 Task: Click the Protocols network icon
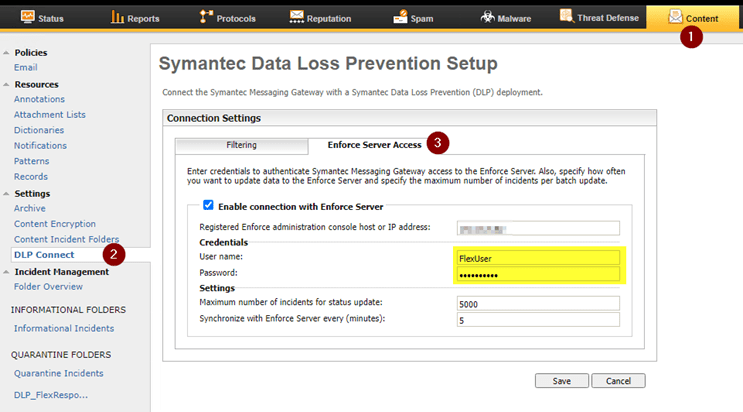coord(207,16)
